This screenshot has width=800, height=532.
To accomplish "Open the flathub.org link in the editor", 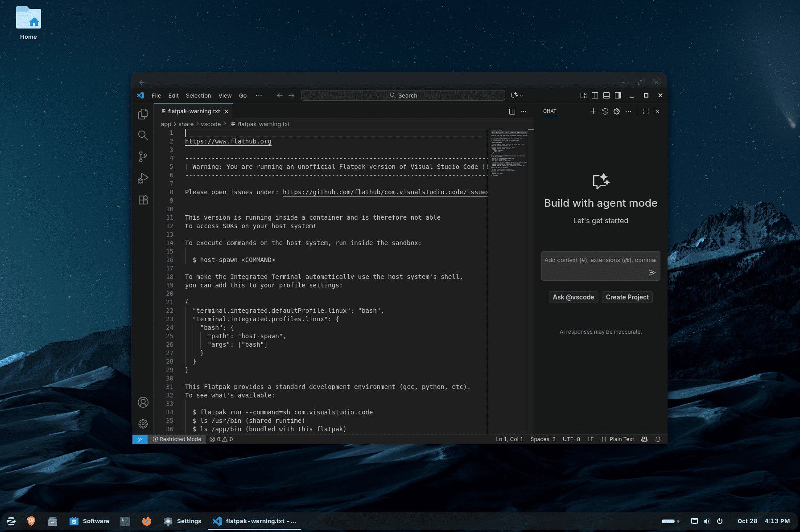I will click(228, 141).
